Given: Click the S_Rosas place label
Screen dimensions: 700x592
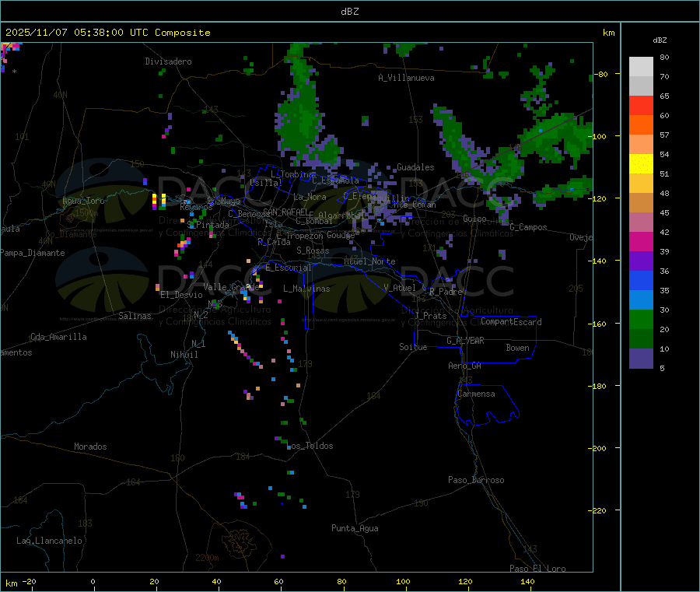Looking at the screenshot, I should click(313, 250).
